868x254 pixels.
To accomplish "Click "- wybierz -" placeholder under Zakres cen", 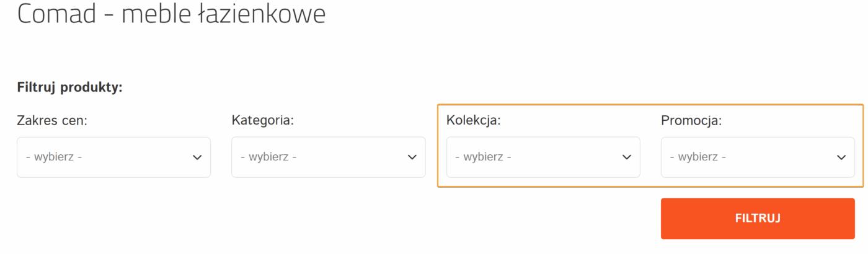I will pos(55,157).
